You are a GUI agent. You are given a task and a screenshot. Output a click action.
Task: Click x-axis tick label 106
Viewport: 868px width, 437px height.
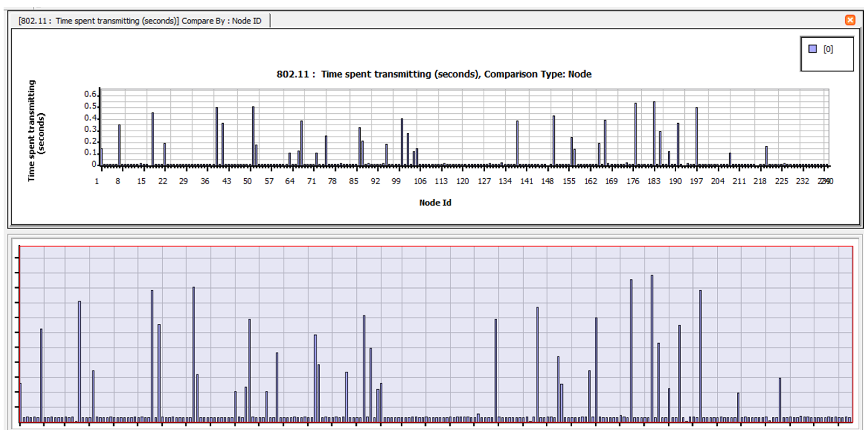pyautogui.click(x=420, y=181)
